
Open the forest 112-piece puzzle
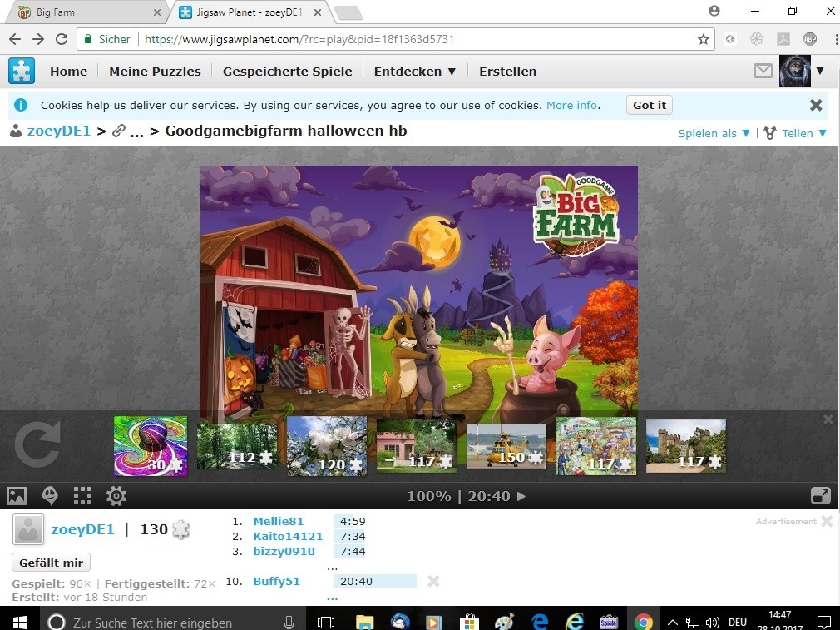(x=237, y=446)
